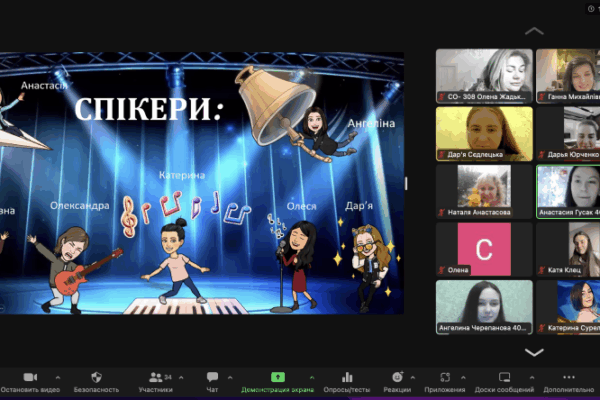Image resolution: width=600 pixels, height=400 pixels.
Task: Open the Participants panel icon
Action: (155, 376)
